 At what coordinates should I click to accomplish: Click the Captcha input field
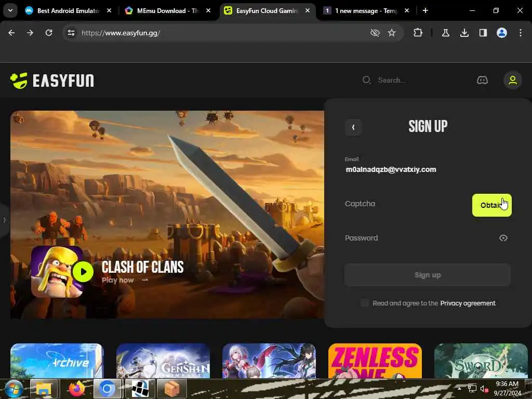click(x=406, y=204)
